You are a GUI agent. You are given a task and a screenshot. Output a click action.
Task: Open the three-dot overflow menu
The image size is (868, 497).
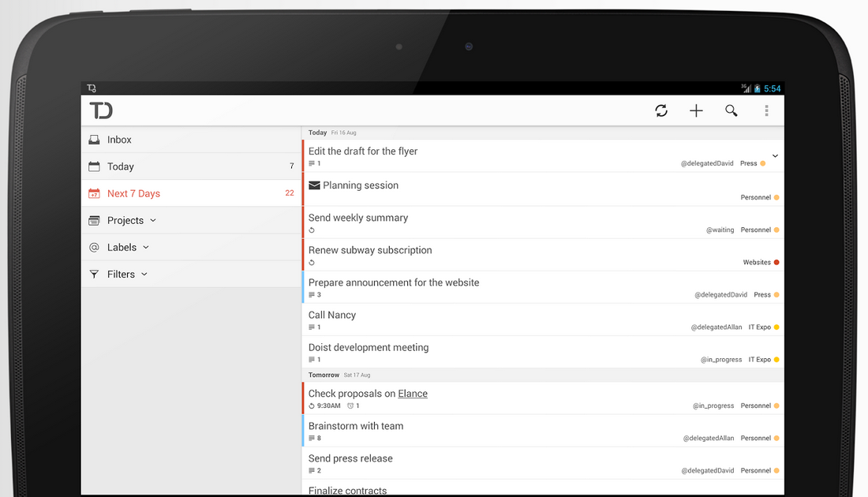coord(766,111)
